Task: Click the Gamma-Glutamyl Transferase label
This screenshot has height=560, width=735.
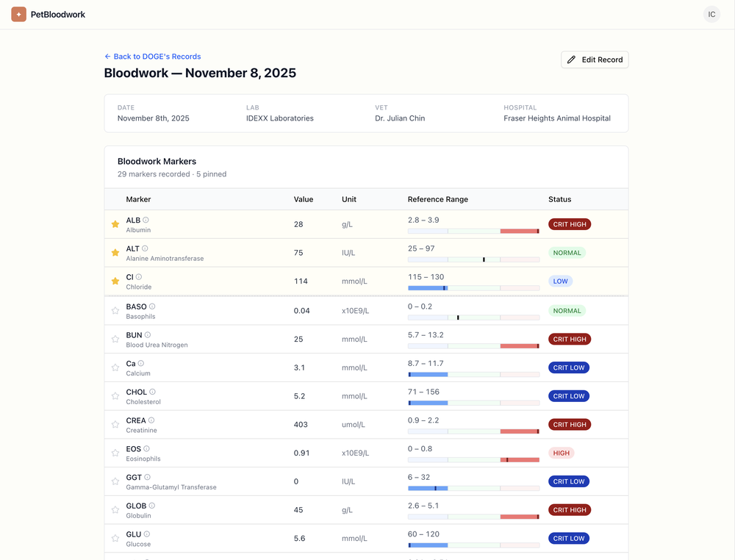Action: [x=171, y=487]
